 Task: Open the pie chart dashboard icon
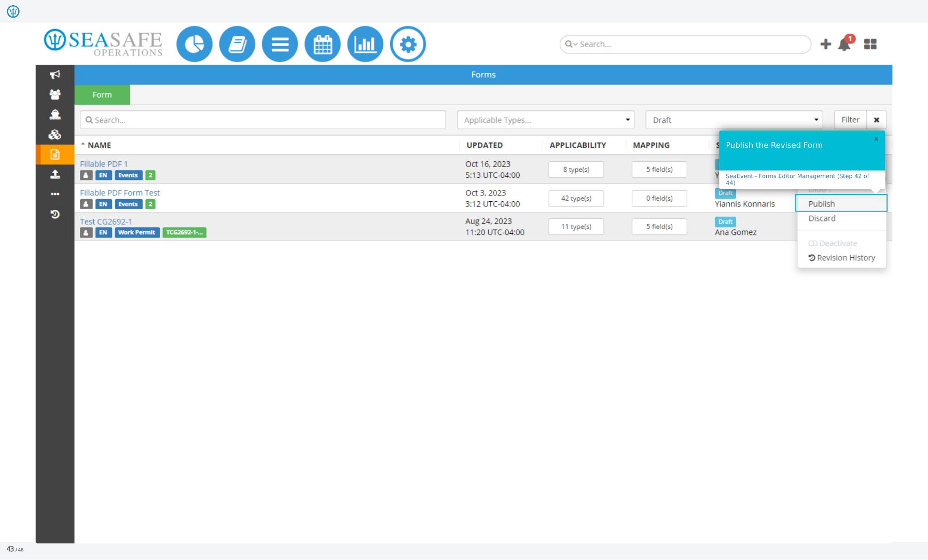click(195, 44)
